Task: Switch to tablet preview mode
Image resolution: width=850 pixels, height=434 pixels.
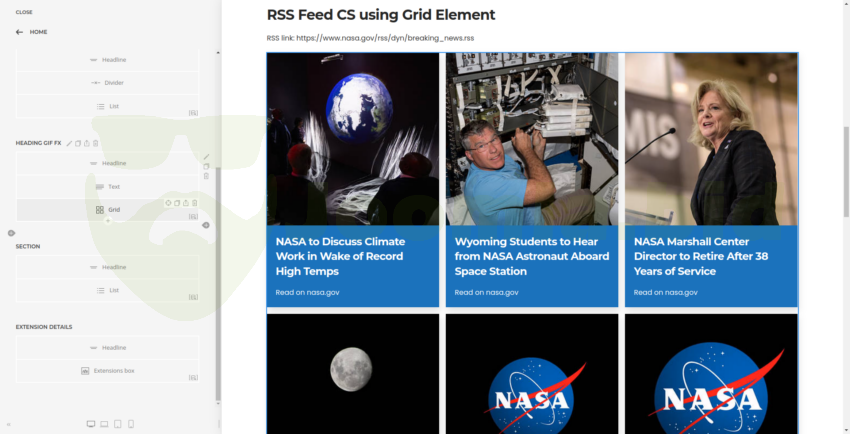Action: (117, 424)
